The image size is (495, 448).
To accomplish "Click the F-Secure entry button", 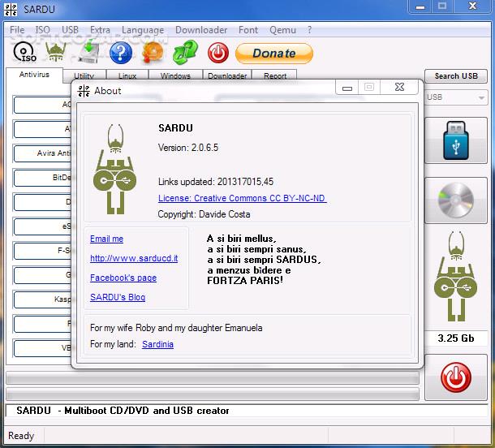I will pos(42,250).
